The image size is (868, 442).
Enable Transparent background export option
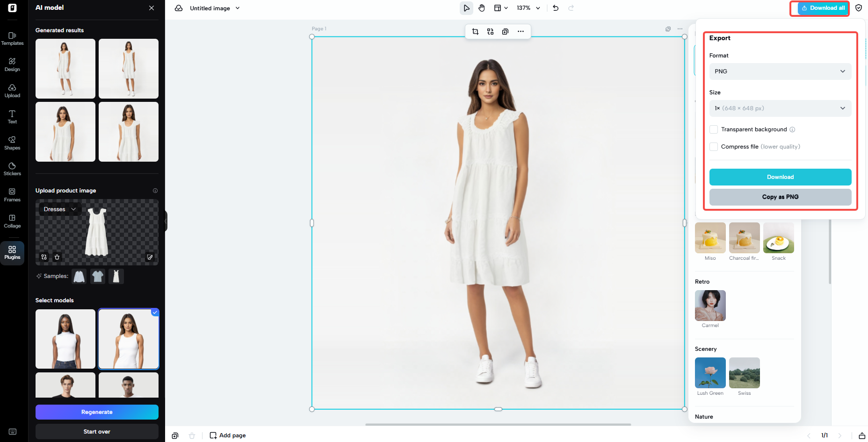(714, 129)
